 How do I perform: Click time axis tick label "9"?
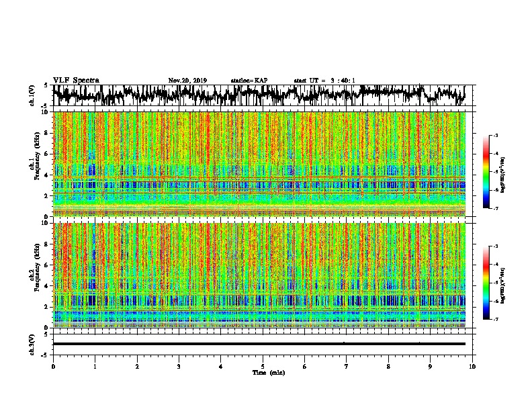pos(430,367)
